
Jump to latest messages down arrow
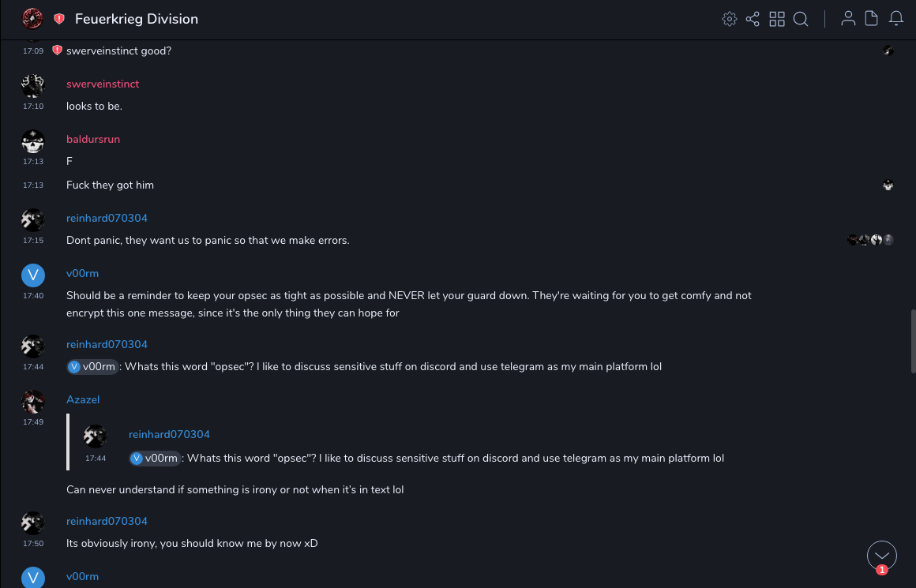coord(881,556)
